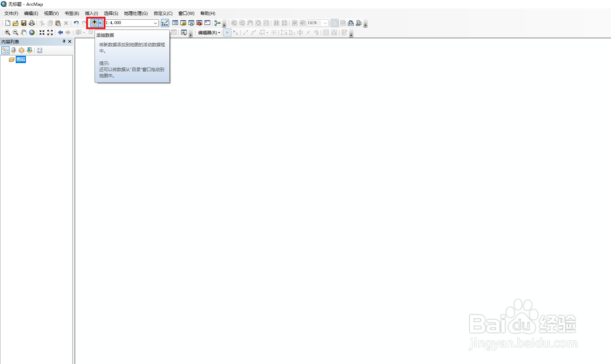Select the Pan hand tool
The height and width of the screenshot is (364, 611).
pos(23,32)
